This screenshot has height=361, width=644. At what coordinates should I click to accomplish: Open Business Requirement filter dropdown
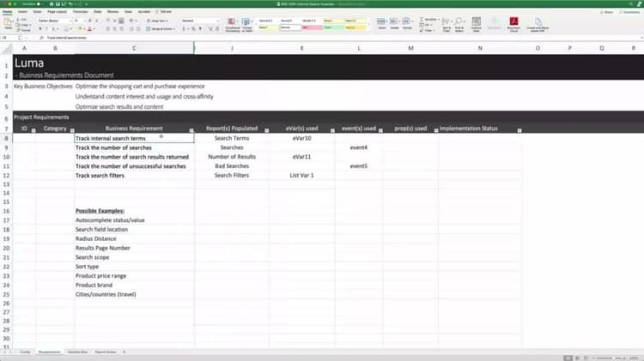point(191,130)
